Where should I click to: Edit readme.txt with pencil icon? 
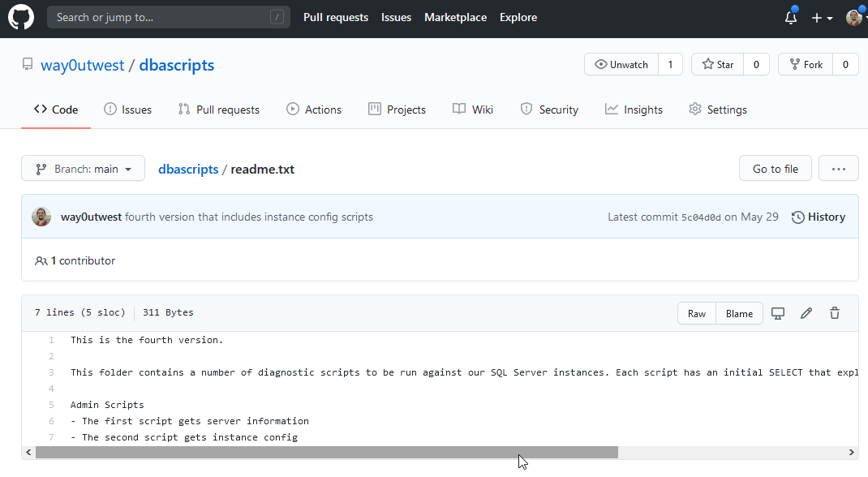pos(806,313)
